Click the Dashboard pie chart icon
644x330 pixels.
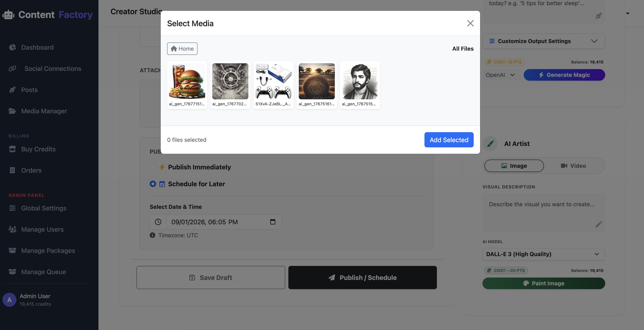click(12, 47)
